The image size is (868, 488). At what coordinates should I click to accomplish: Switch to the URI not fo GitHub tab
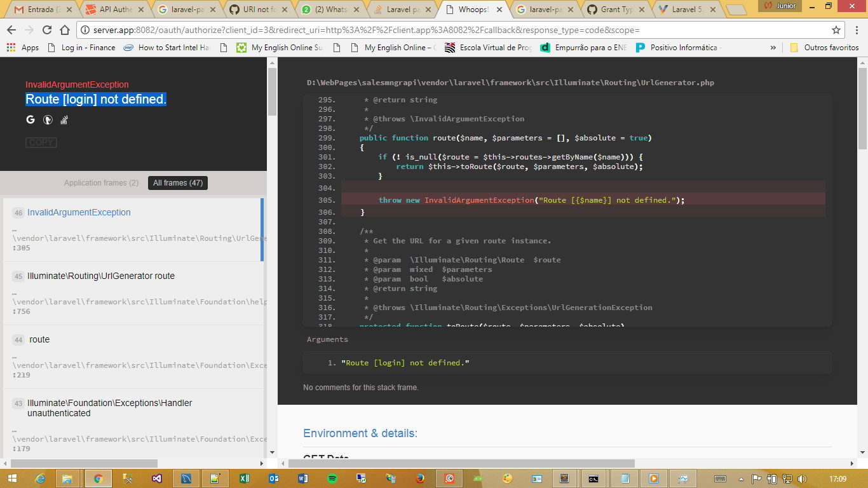(x=259, y=10)
